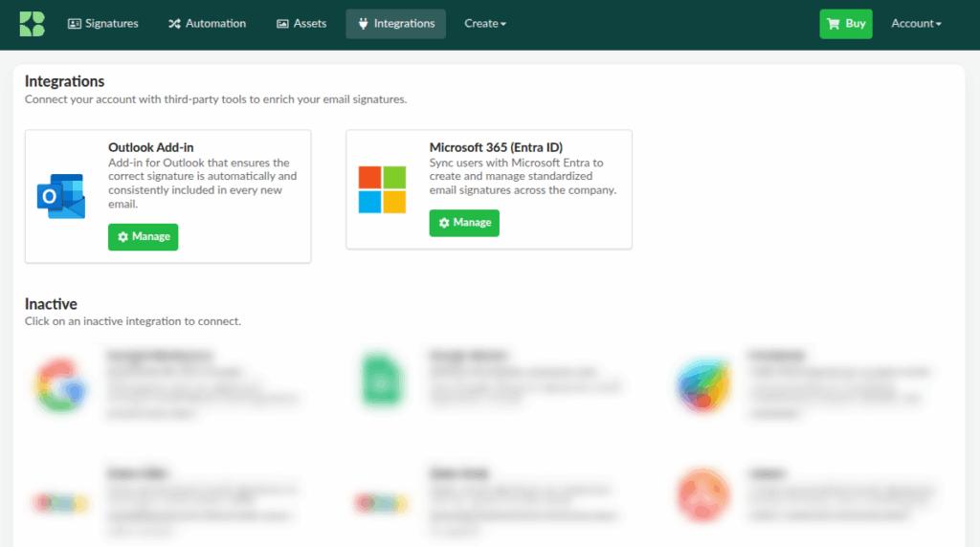Click the Outlook Add-in title

pos(150,147)
